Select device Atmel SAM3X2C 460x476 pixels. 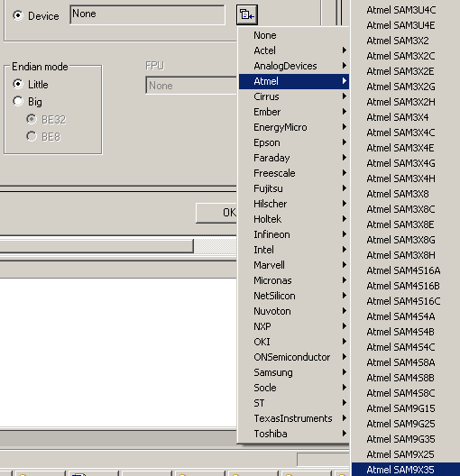click(x=406, y=56)
